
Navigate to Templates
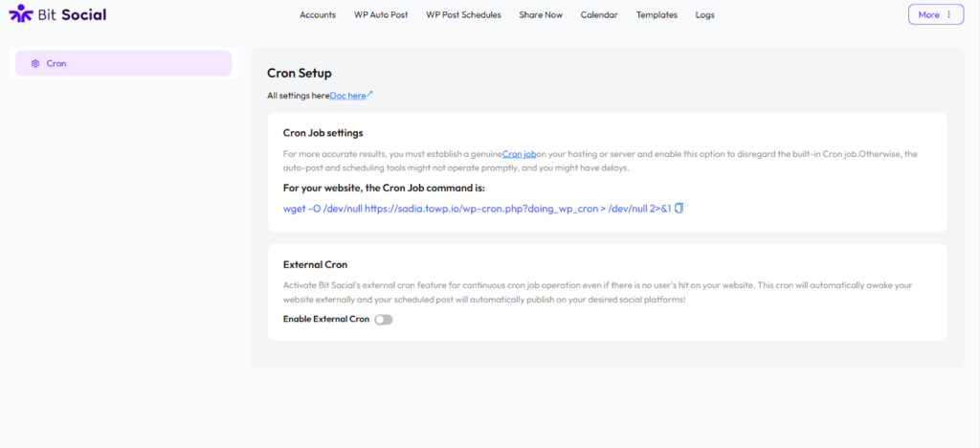coord(657,15)
